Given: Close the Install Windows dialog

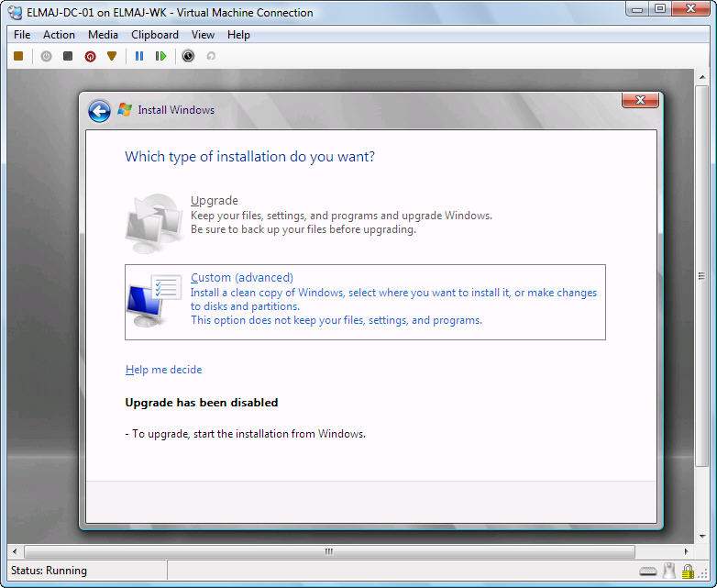Looking at the screenshot, I should 640,100.
